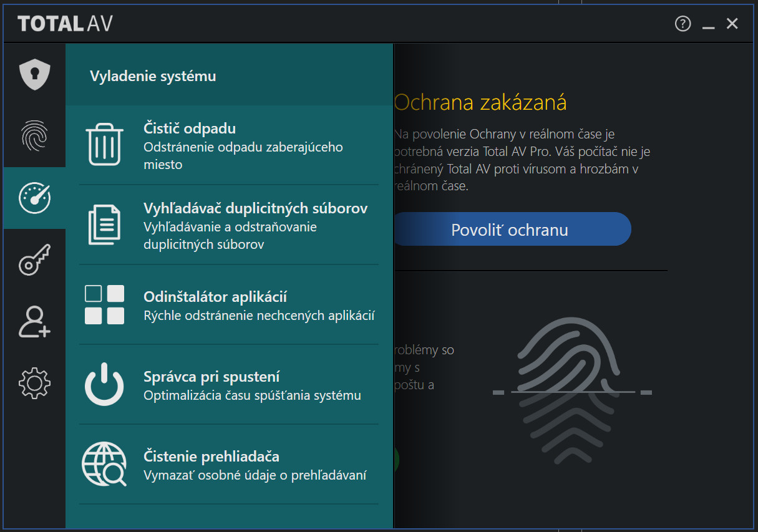Click text Optimalizácia času spúšťania systému

[x=252, y=395]
